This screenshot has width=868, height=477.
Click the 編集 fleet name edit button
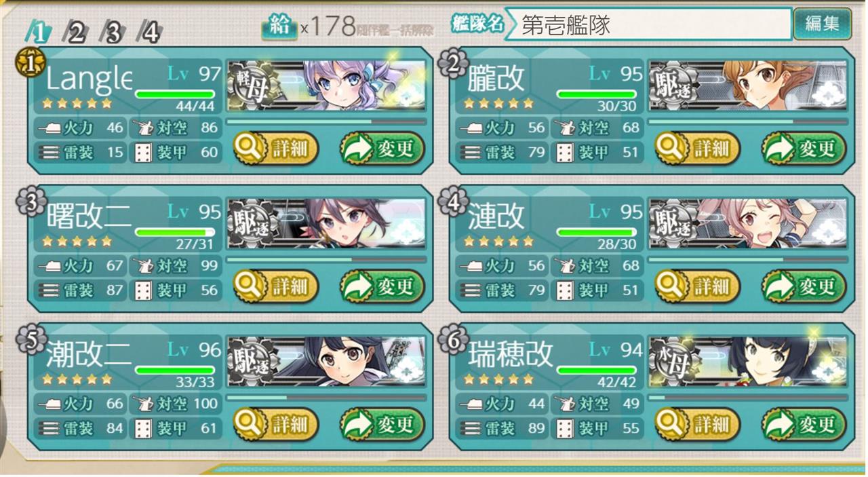tap(823, 24)
